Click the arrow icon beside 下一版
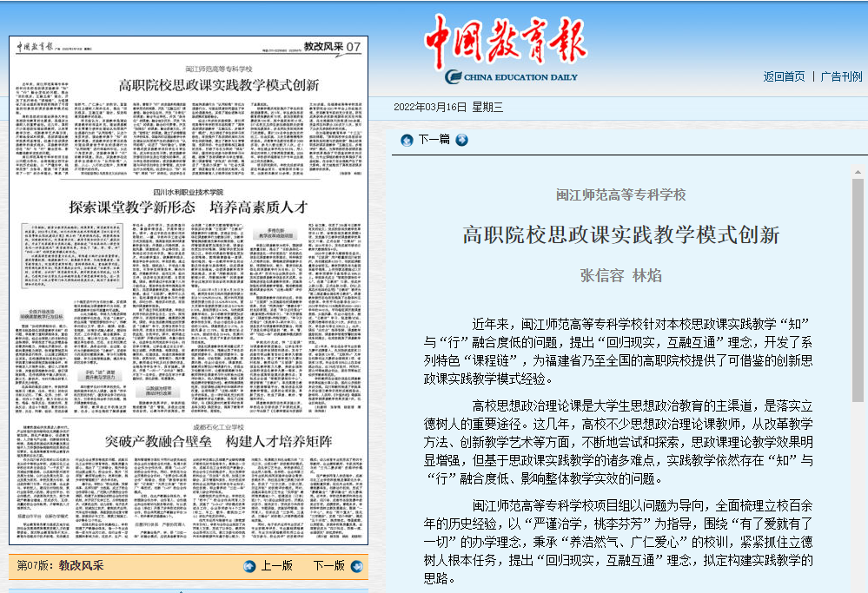 (x=357, y=566)
